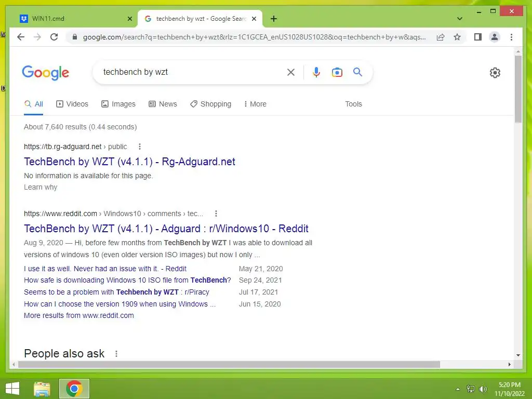The image size is (532, 399).
Task: Click the horizontal scroll right arrow
Action: point(509,364)
